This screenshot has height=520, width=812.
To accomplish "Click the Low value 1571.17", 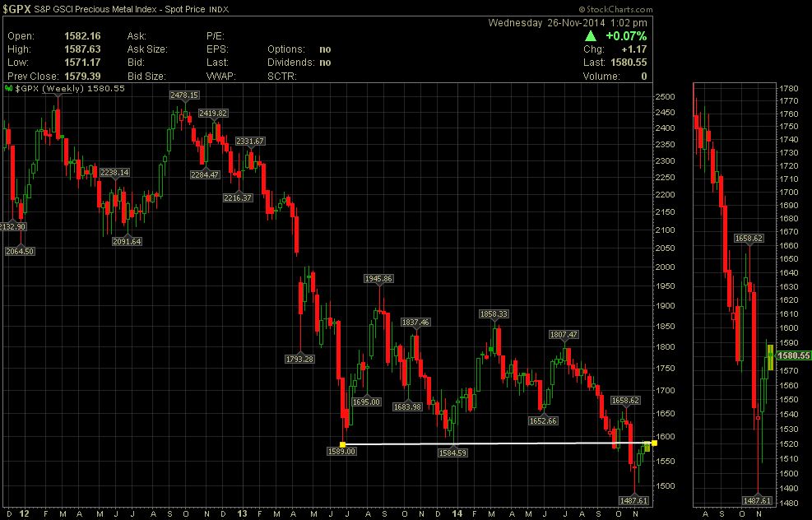I will tap(82, 63).
